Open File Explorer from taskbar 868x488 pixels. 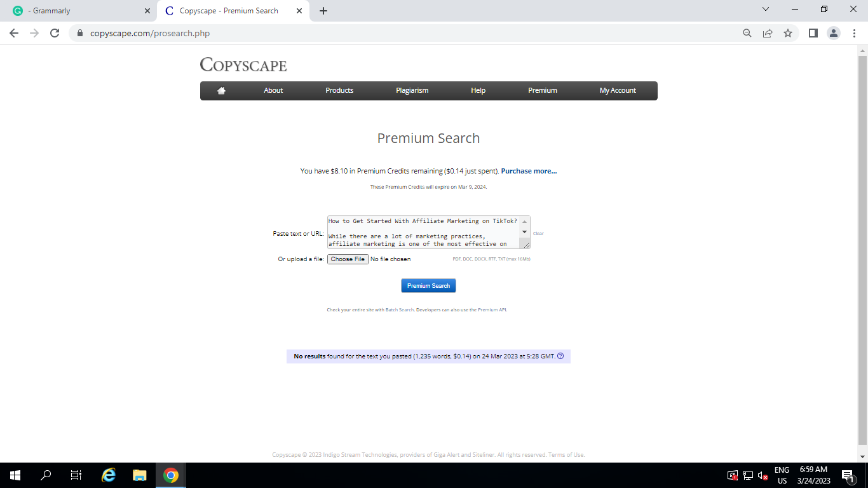pos(140,475)
